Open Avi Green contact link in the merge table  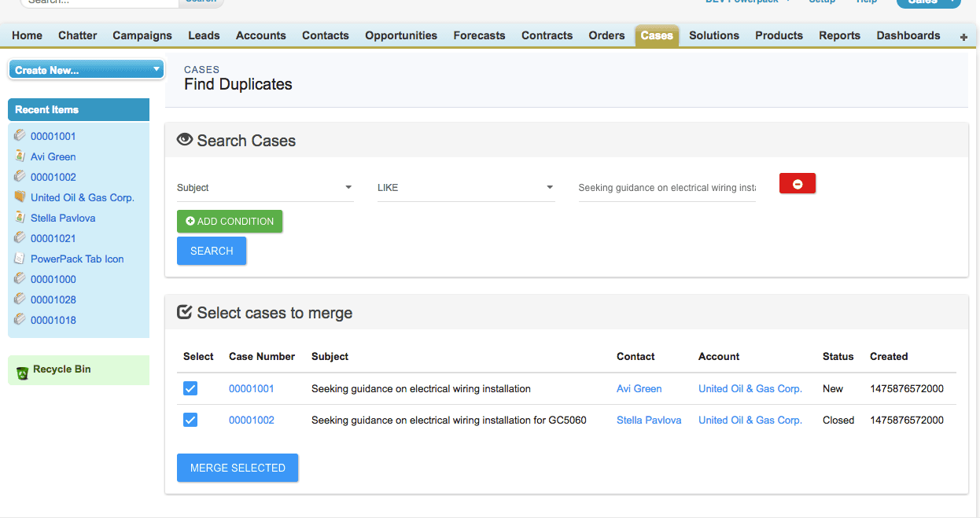click(x=639, y=388)
